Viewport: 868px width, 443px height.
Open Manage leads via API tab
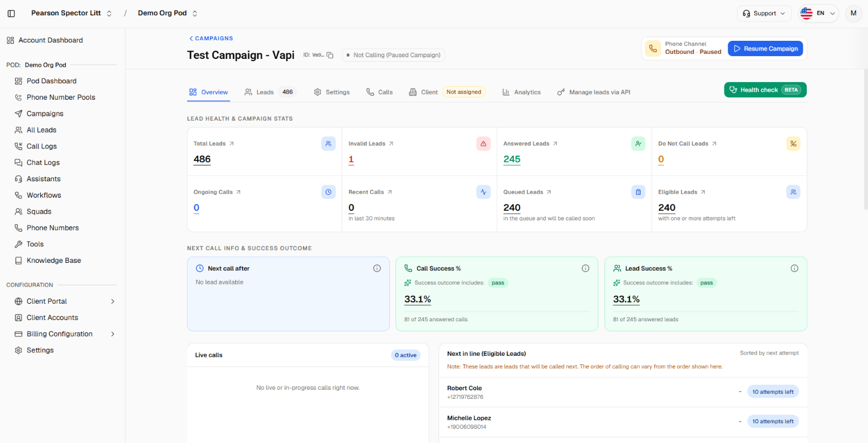coord(593,92)
